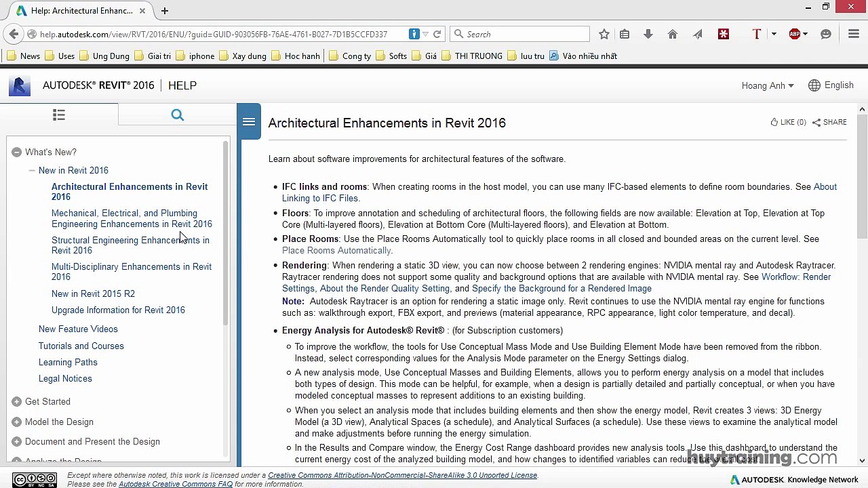Image resolution: width=868 pixels, height=488 pixels.
Task: Select English language option
Action: tap(839, 85)
